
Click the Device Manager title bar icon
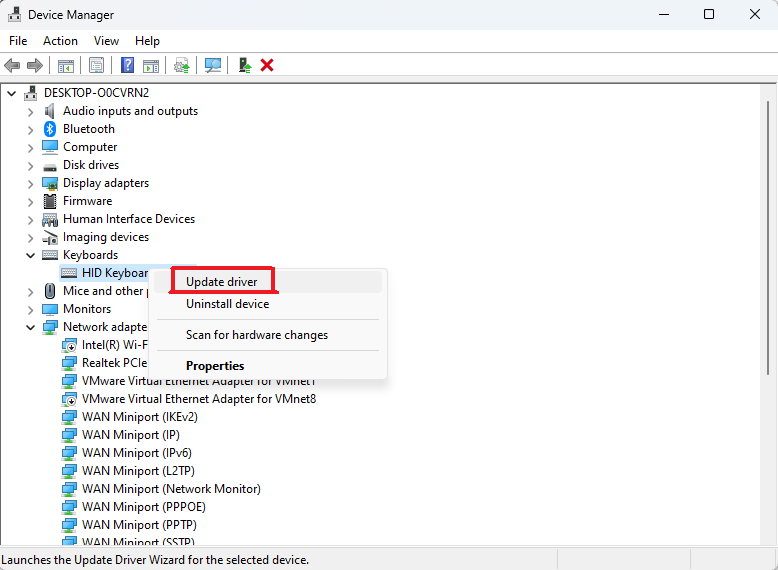click(x=14, y=14)
